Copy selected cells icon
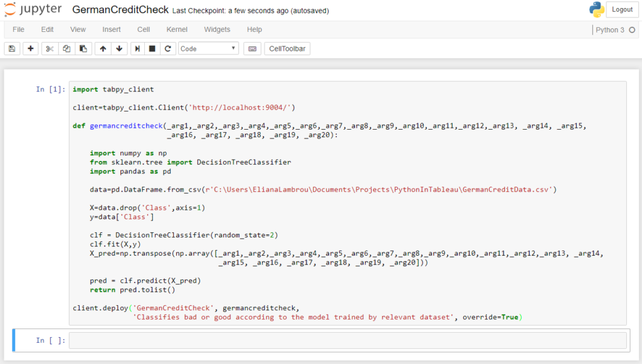Screen dimensions: 642x364 [66, 49]
